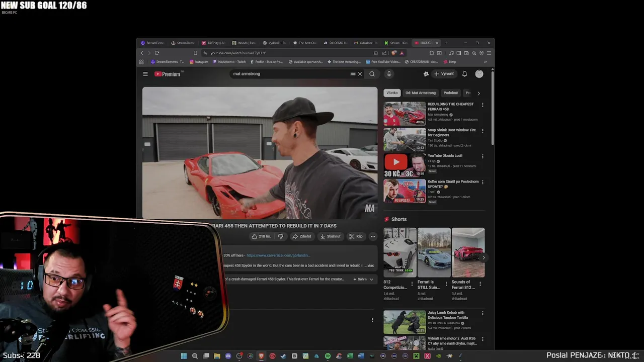The image size is (644, 362).
Task: Open a new browser tab
Action: [x=446, y=43]
